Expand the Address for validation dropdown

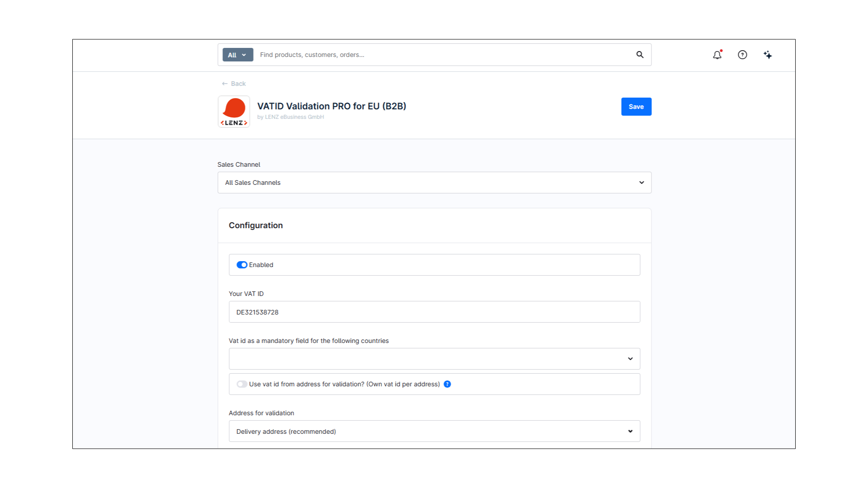[x=434, y=432]
